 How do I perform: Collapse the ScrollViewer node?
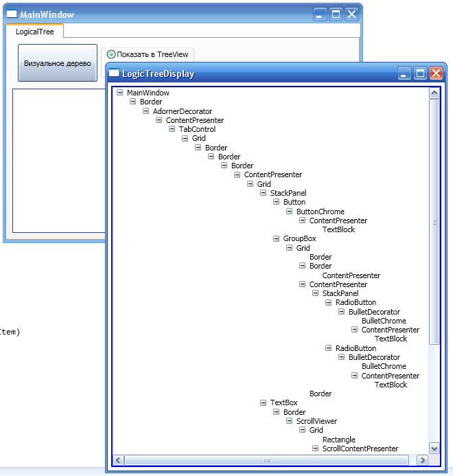pos(290,421)
